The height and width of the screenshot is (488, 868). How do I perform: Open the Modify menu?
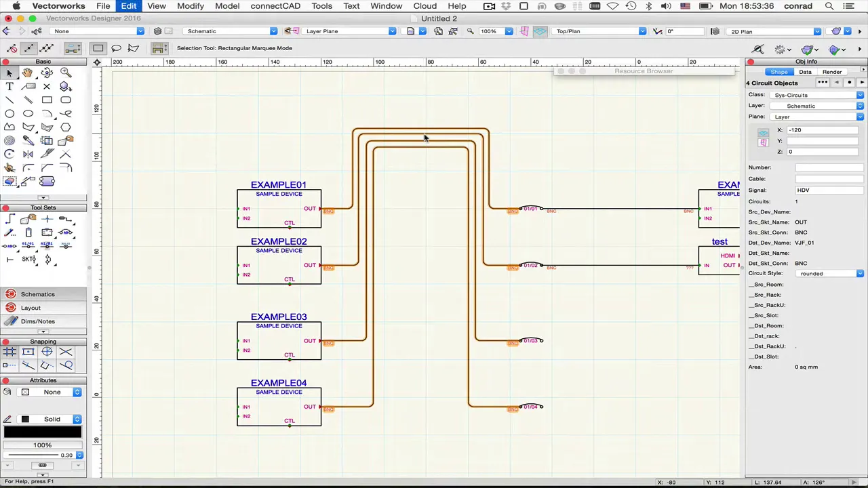tap(191, 6)
